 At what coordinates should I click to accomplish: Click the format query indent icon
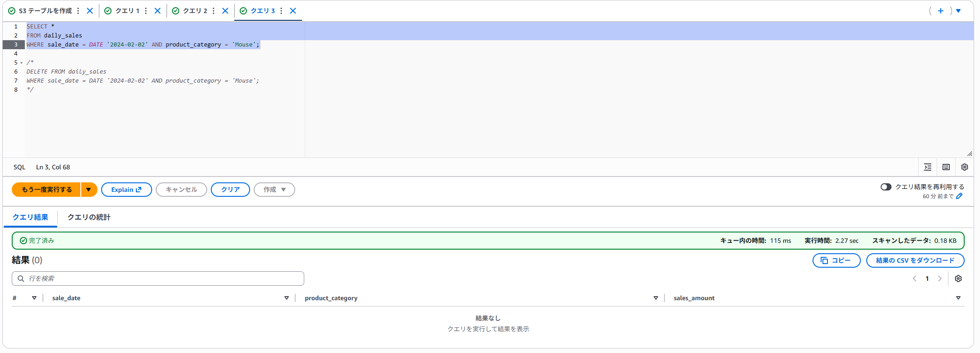(928, 167)
